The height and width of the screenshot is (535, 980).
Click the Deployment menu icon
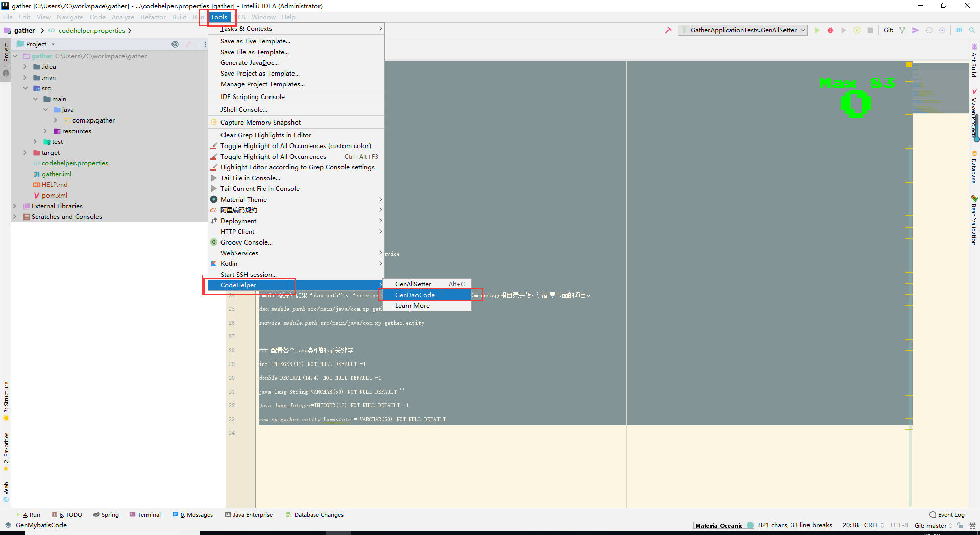214,221
